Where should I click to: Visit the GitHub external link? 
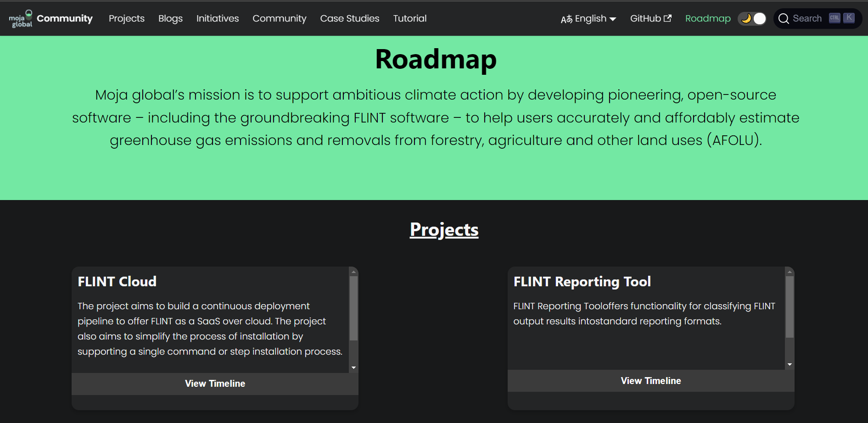coord(651,18)
